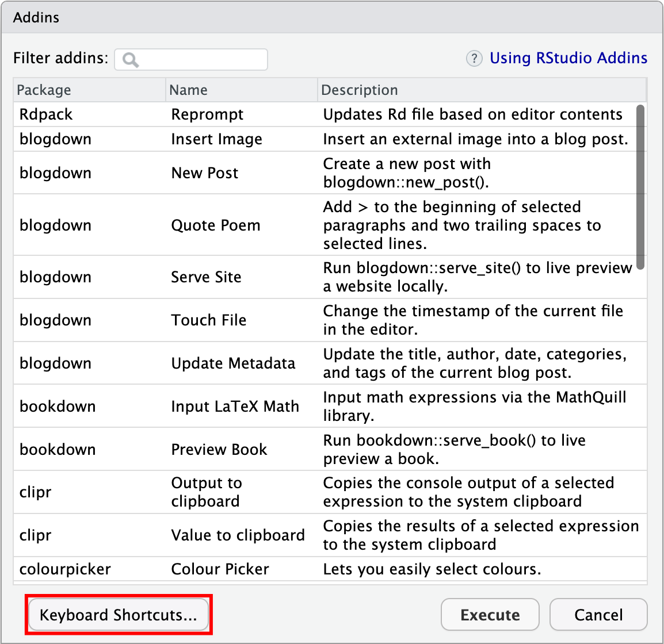The width and height of the screenshot is (664, 644).
Task: Click the blogdown cell in the Serve Site row
Action: pos(55,277)
